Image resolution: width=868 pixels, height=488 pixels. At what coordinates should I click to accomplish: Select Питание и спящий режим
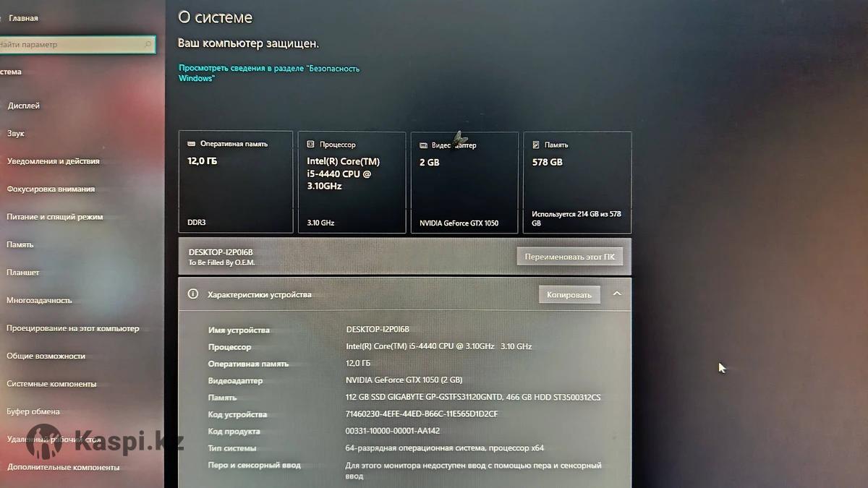[55, 217]
